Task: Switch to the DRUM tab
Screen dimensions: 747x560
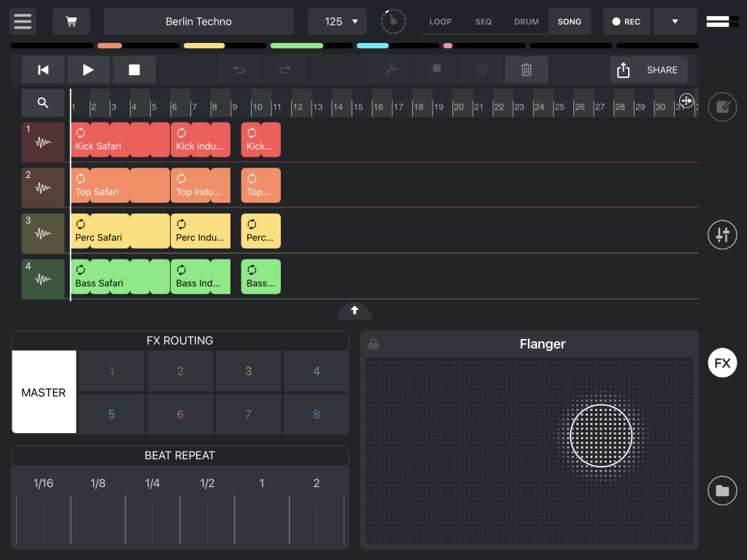Action: (526, 22)
